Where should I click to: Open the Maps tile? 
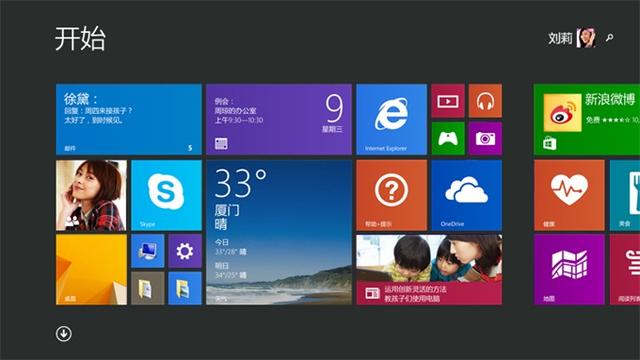tap(569, 269)
